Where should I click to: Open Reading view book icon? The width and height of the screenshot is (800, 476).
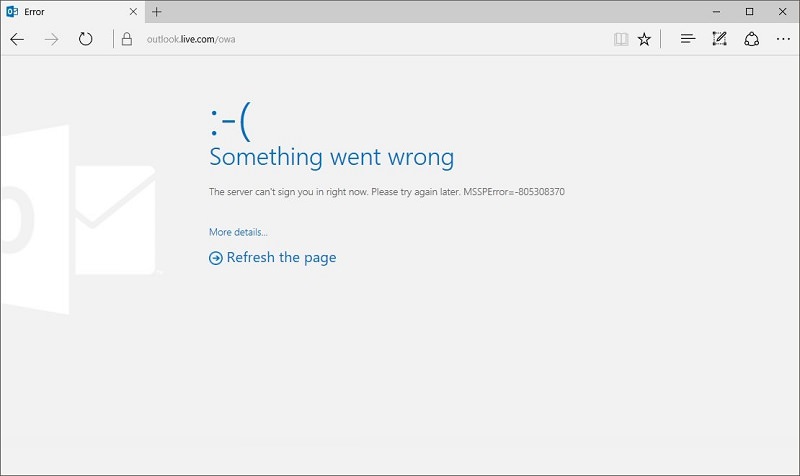[621, 39]
